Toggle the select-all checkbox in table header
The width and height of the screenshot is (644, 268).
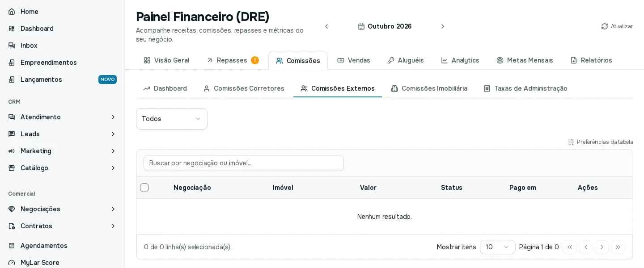[144, 188]
